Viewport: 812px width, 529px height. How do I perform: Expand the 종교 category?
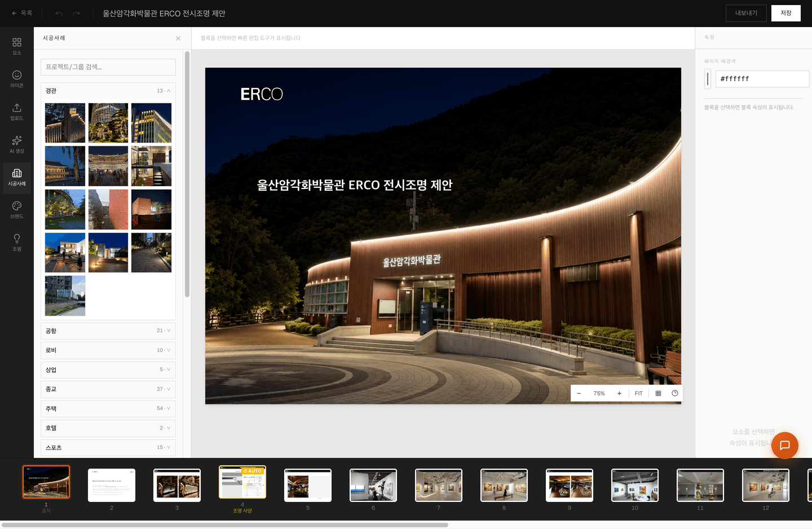coord(108,389)
